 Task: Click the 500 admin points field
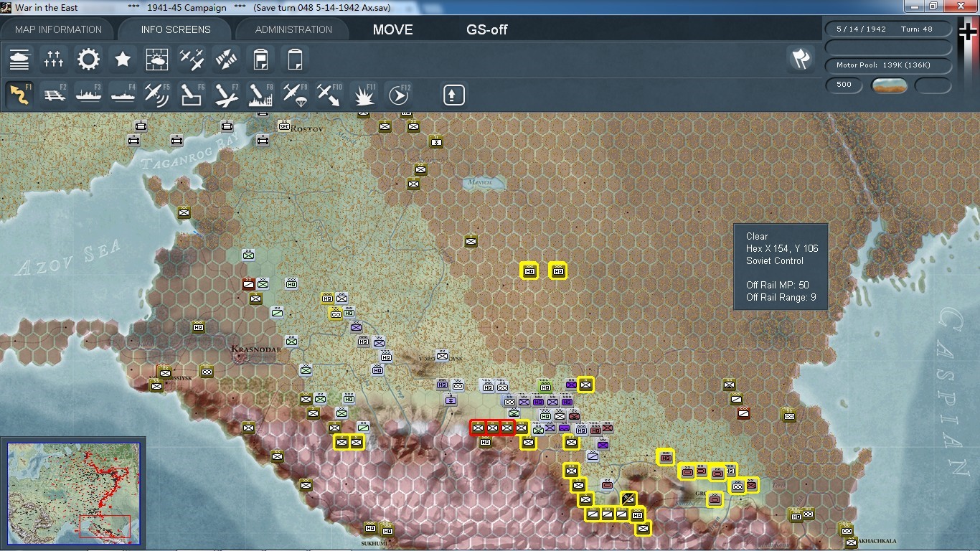(x=844, y=85)
